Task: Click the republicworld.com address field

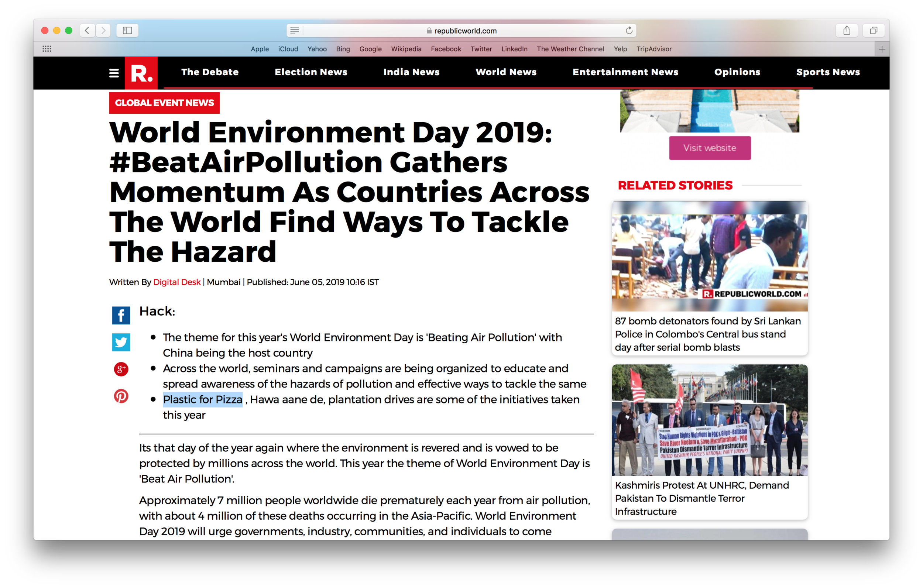Action: pyautogui.click(x=461, y=30)
